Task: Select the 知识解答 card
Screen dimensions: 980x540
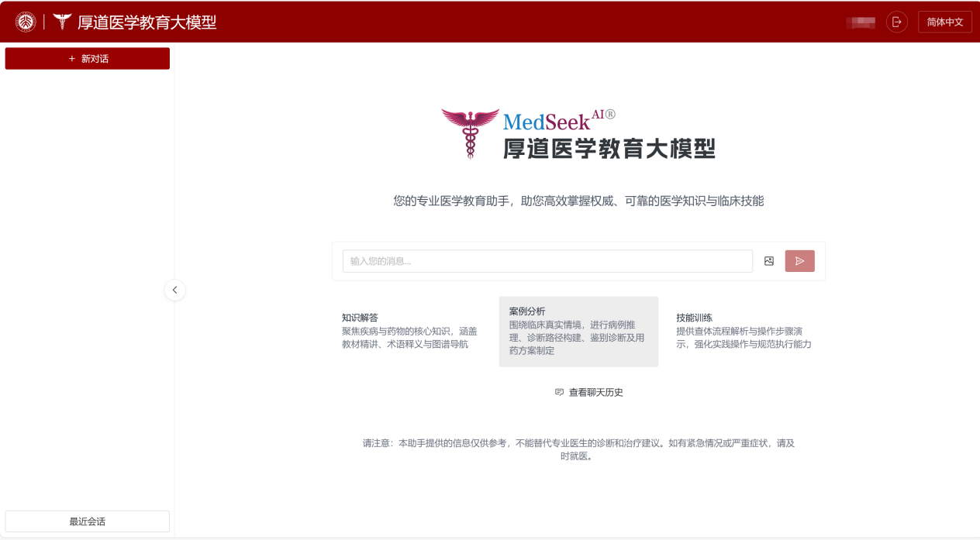Action: point(412,331)
